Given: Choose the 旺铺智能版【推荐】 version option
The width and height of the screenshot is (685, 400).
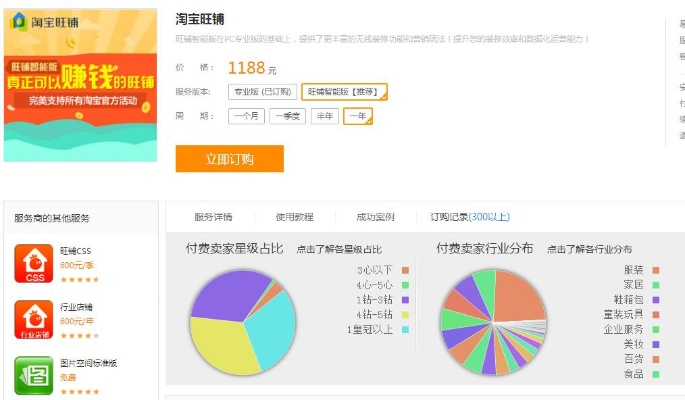Looking at the screenshot, I should pyautogui.click(x=344, y=91).
